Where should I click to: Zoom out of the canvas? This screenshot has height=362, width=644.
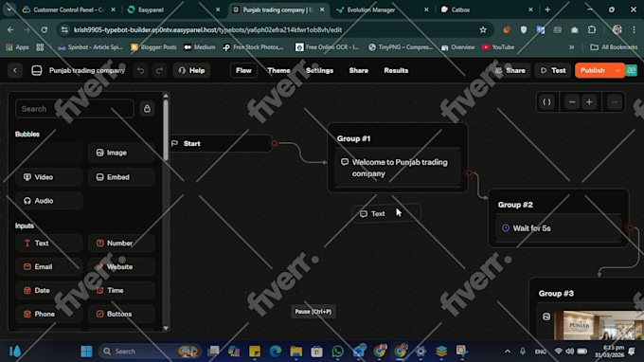(572, 102)
